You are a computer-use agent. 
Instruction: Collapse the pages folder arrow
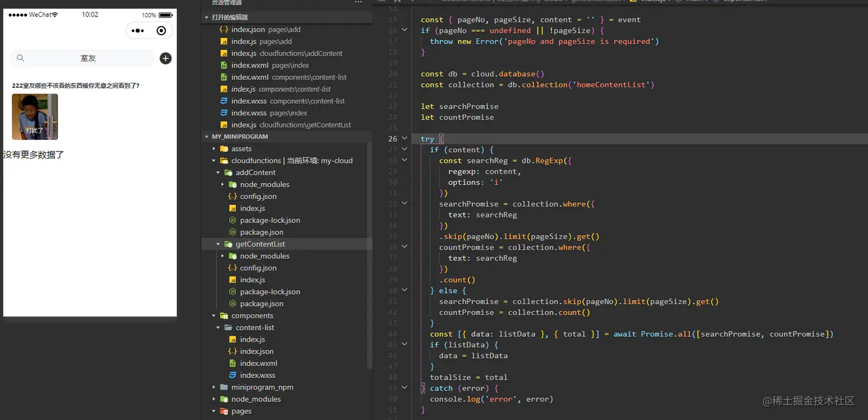pyautogui.click(x=214, y=411)
